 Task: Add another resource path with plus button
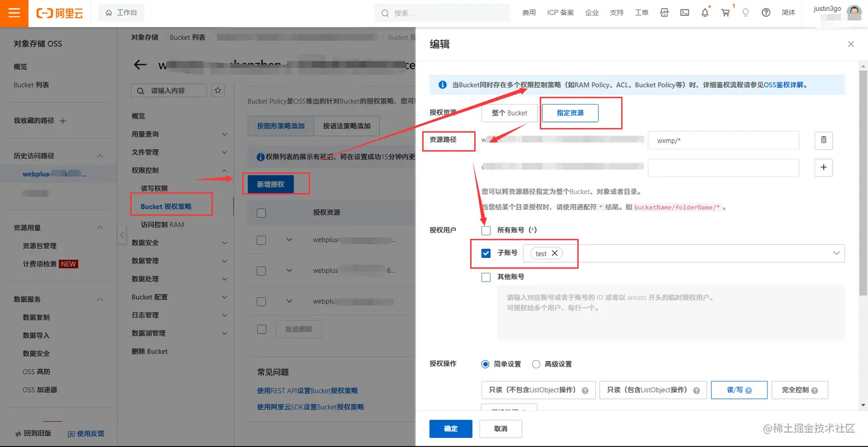pos(823,167)
